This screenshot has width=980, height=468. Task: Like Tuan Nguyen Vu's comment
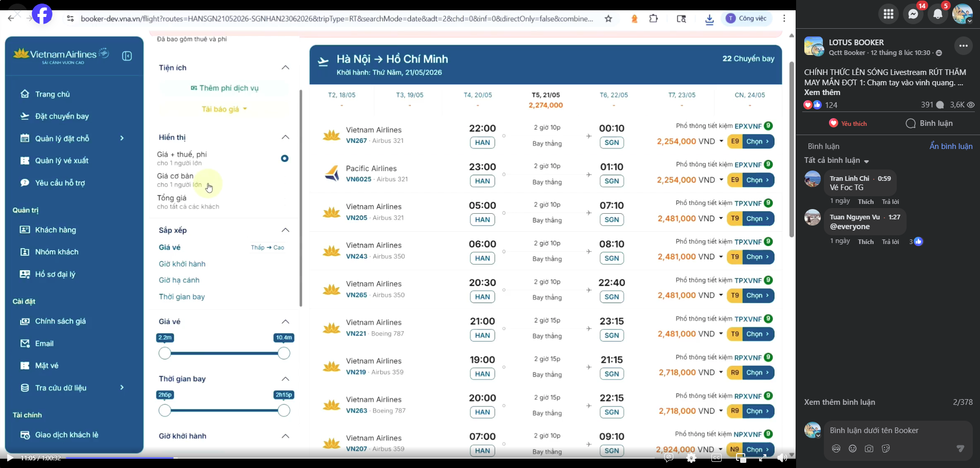point(865,242)
